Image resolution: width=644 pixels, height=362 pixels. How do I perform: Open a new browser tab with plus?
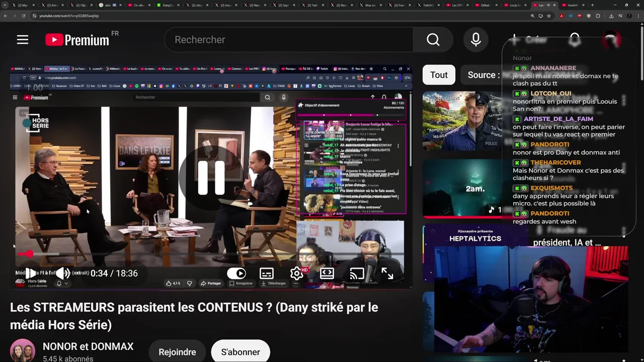tap(592, 5)
